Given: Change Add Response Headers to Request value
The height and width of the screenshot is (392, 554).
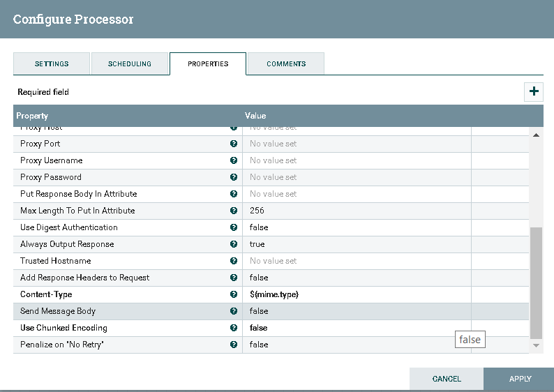Looking at the screenshot, I should (x=357, y=278).
